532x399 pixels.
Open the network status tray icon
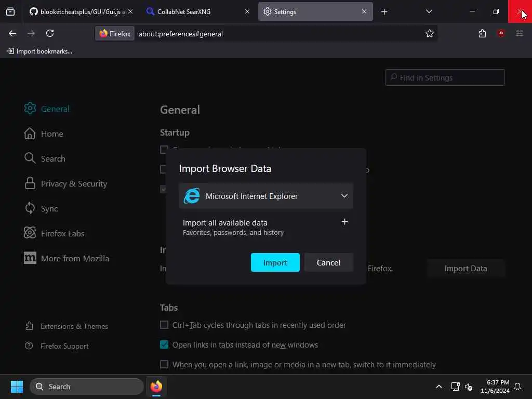455,387
